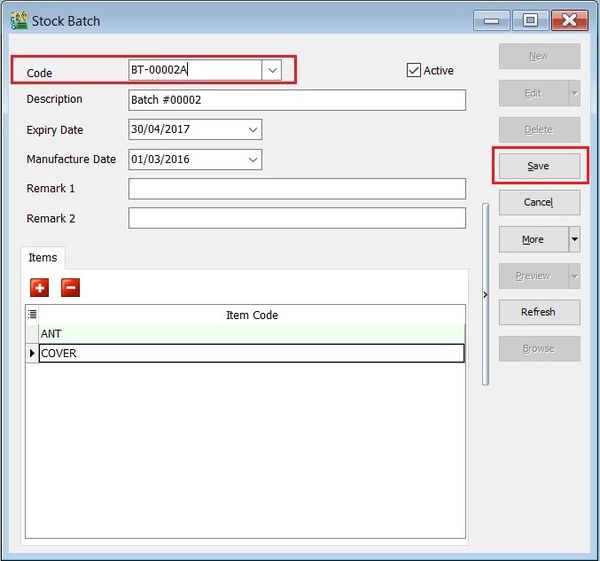Click the red plus add item icon
600x561 pixels.
tap(40, 288)
